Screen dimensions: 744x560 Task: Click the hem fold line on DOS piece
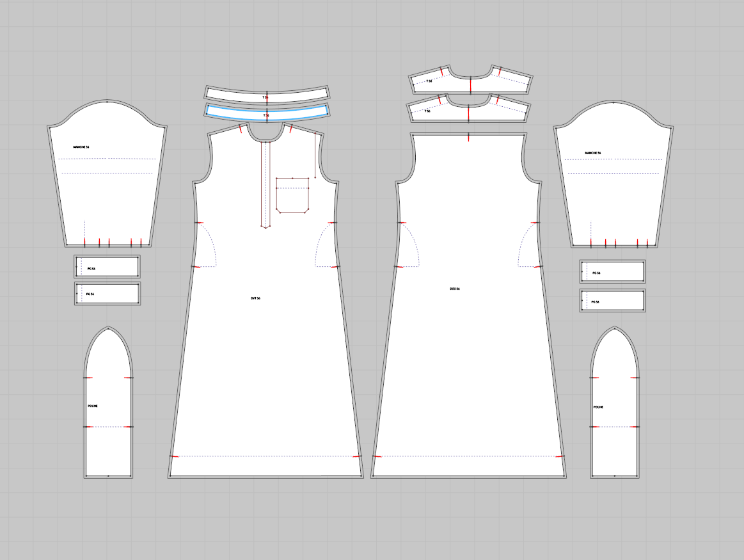469,456
